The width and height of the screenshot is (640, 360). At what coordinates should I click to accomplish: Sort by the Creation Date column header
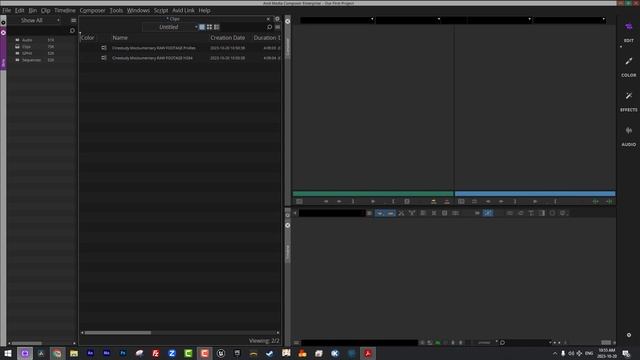(x=227, y=38)
